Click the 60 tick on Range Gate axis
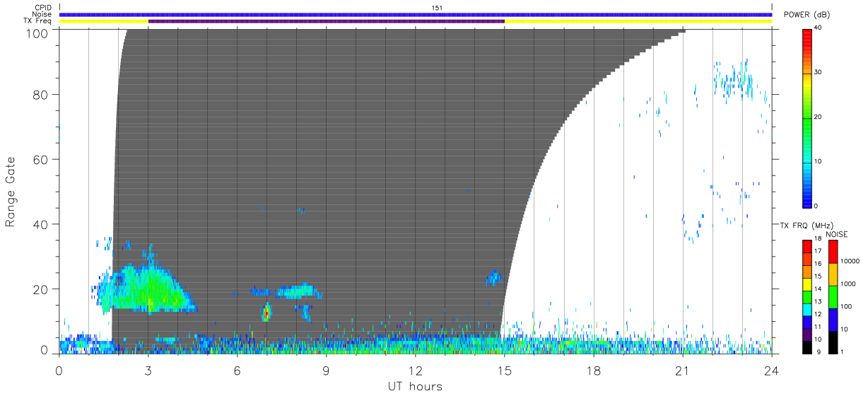 40,160
